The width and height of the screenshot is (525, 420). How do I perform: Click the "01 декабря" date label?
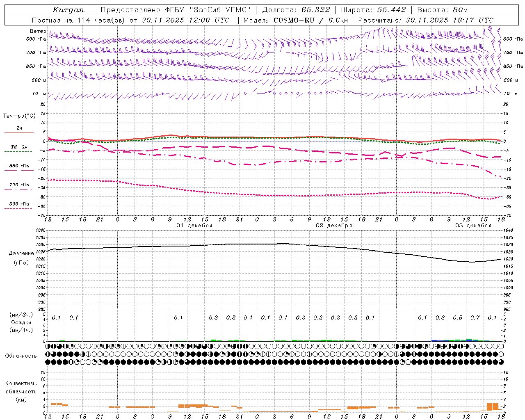(194, 226)
